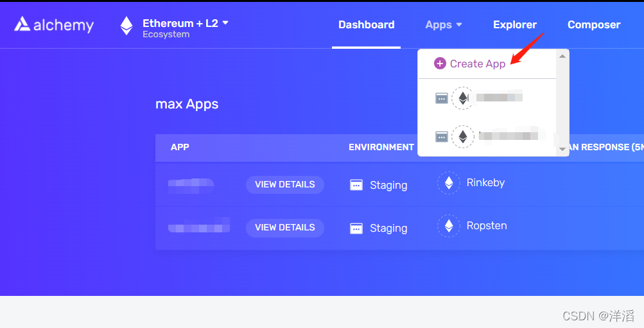This screenshot has width=644, height=328.
Task: Click the Staging icon in Ropsten row
Action: pos(356,229)
